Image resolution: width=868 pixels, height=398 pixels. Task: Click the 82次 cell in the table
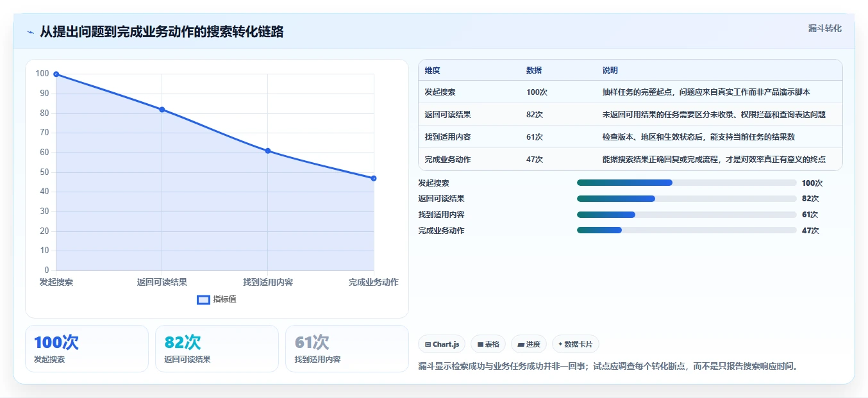(x=535, y=115)
